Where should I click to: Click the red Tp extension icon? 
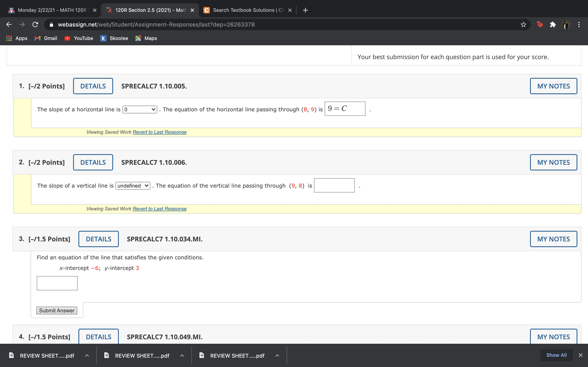540,24
